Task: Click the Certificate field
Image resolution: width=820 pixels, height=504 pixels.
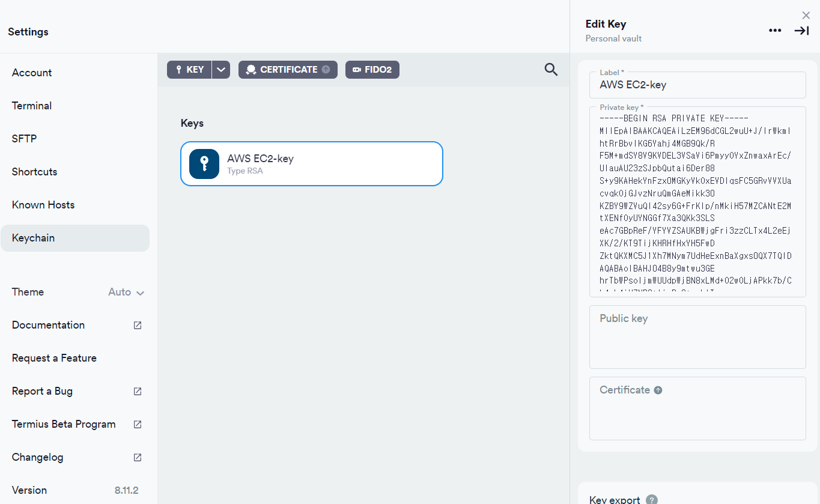Action: point(697,408)
